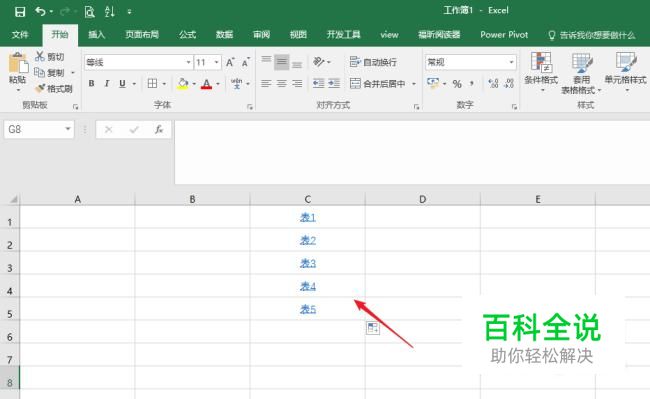Undo the last action
650x399 pixels.
tap(40, 12)
